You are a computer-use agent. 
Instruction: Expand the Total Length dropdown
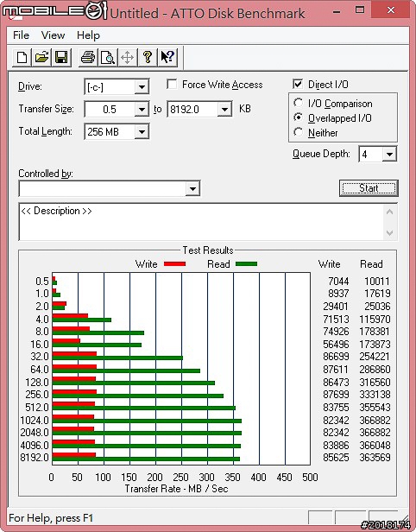(142, 131)
